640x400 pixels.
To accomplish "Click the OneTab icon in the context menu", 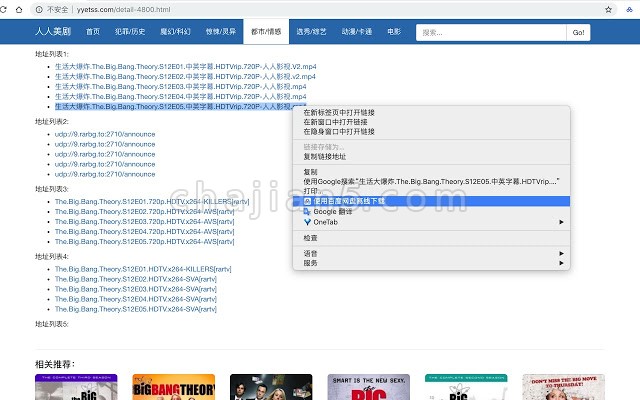I will [307, 222].
